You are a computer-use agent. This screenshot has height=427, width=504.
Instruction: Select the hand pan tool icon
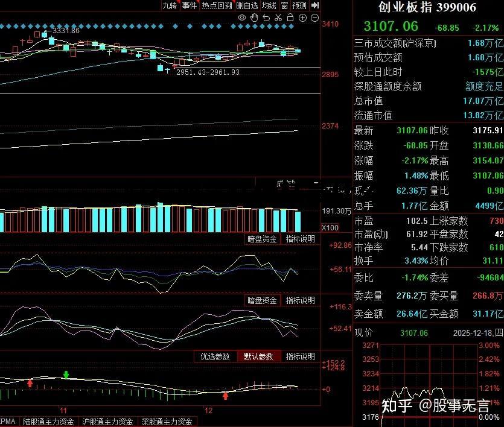click(255, 18)
